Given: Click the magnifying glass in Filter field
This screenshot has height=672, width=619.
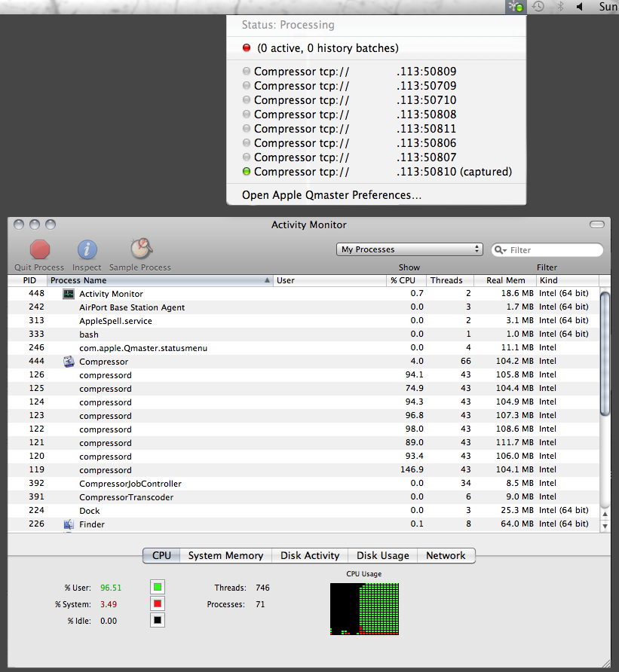Looking at the screenshot, I should tap(500, 249).
